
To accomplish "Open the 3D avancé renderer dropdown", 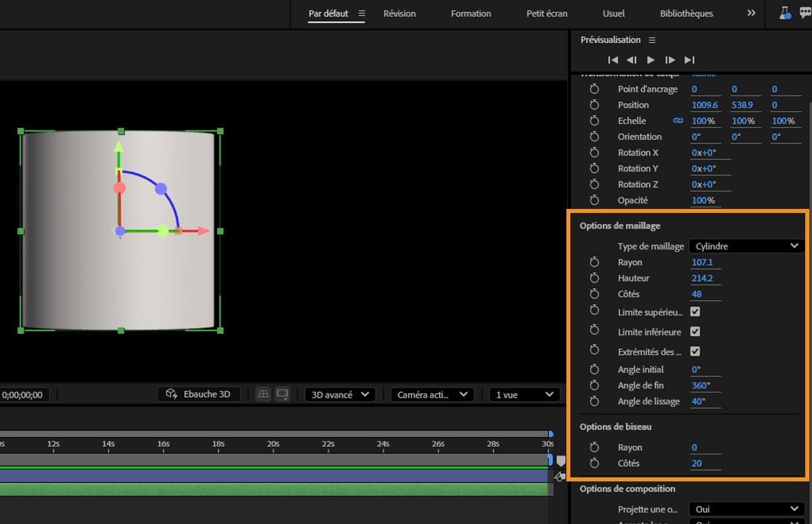I will coord(340,394).
